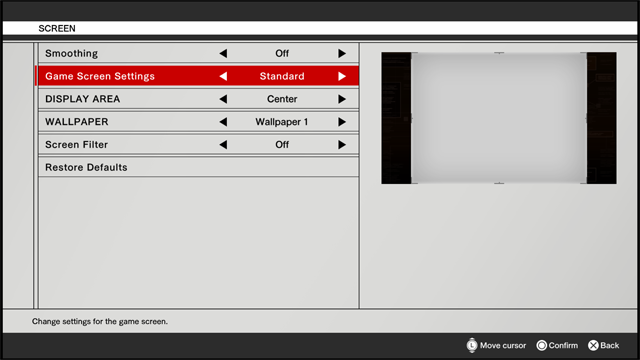The height and width of the screenshot is (360, 640).
Task: Click the Standard value text
Action: tap(282, 76)
